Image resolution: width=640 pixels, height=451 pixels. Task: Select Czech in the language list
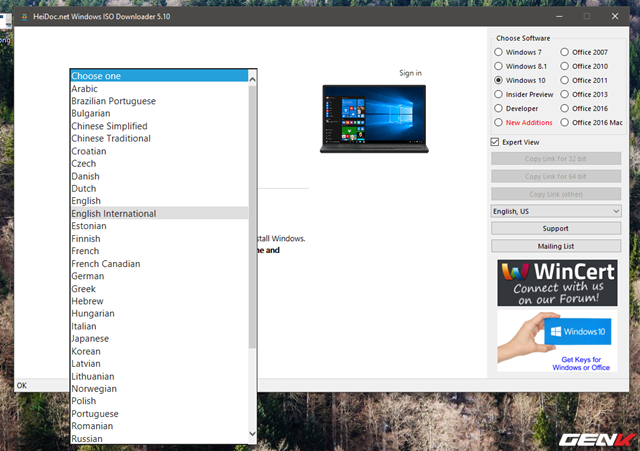click(159, 164)
